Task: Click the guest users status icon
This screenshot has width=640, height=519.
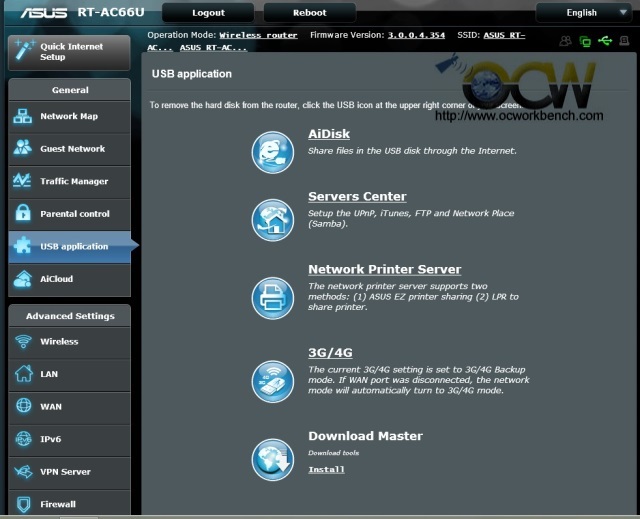Action: point(565,41)
